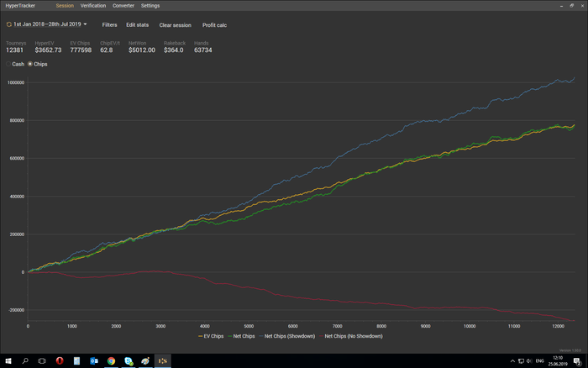
Task: Open the Profit calc tool
Action: click(214, 25)
